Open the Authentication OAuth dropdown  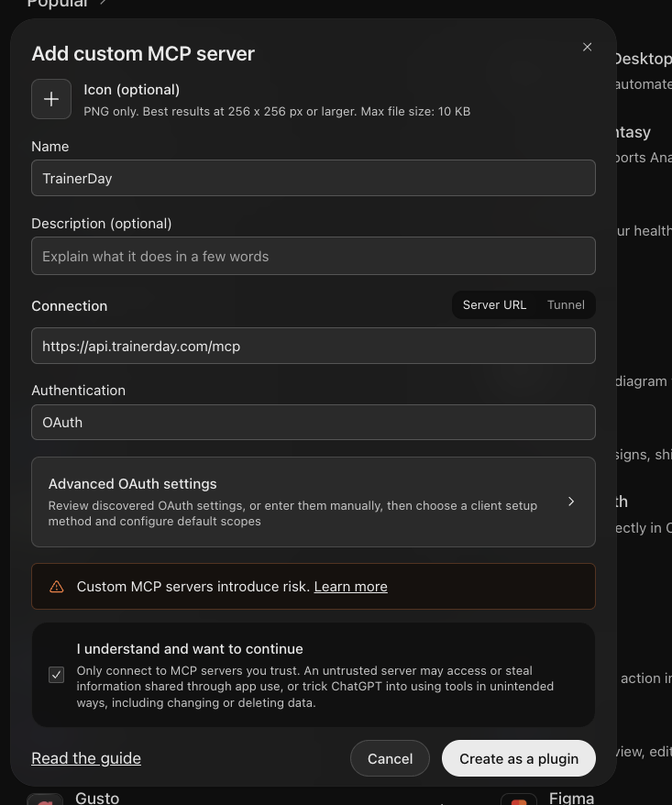(x=314, y=422)
